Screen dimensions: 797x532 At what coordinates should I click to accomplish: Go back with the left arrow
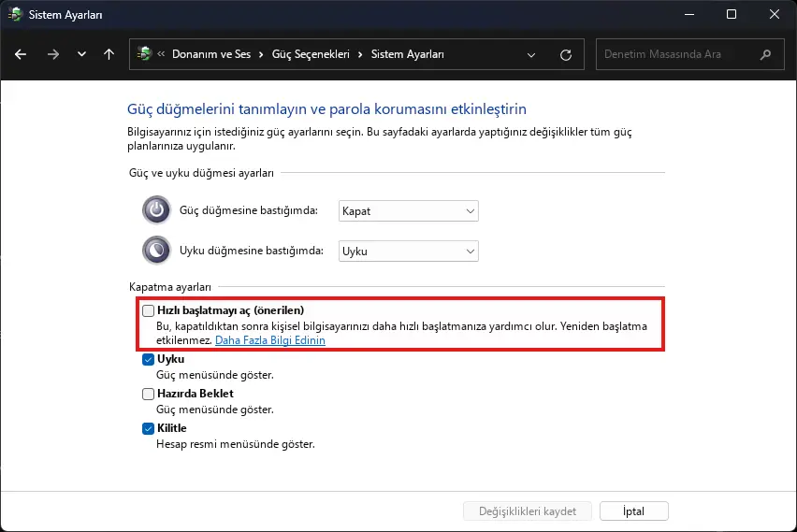point(21,54)
